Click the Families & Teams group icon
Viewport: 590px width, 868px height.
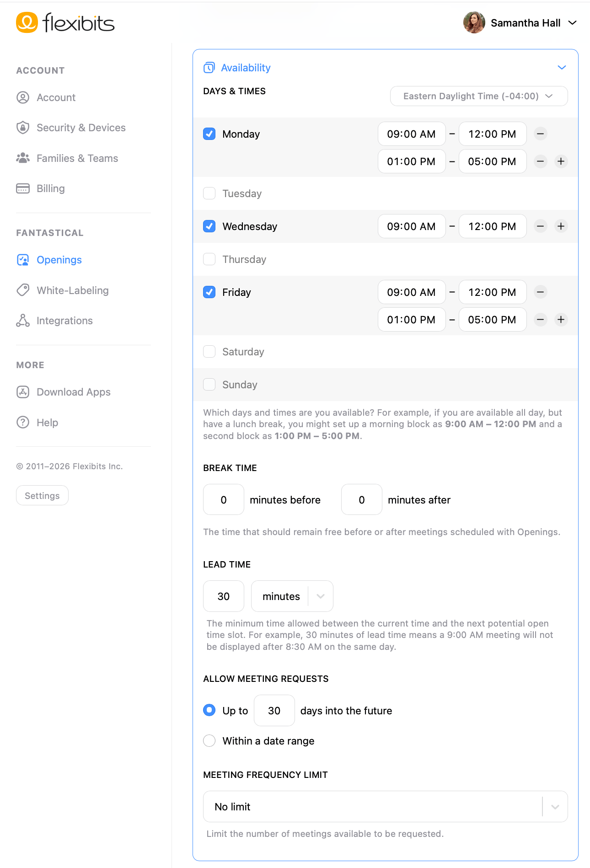point(23,158)
